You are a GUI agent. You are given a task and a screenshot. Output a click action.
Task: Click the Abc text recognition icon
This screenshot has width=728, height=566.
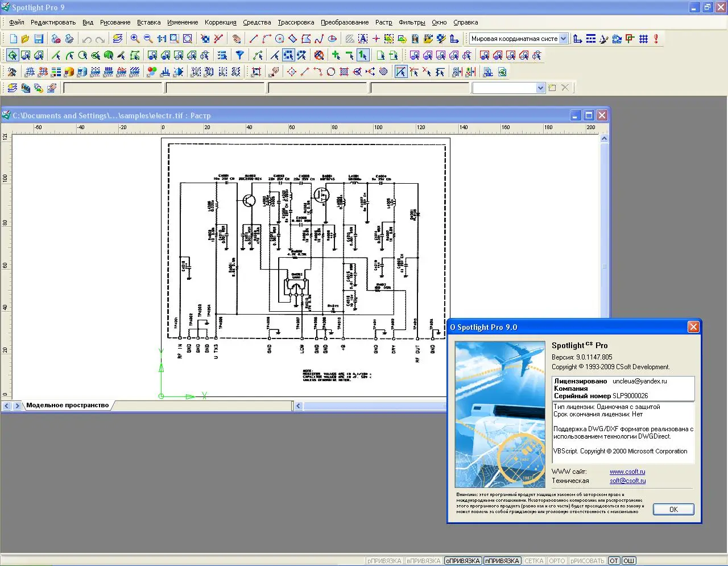[x=122, y=72]
